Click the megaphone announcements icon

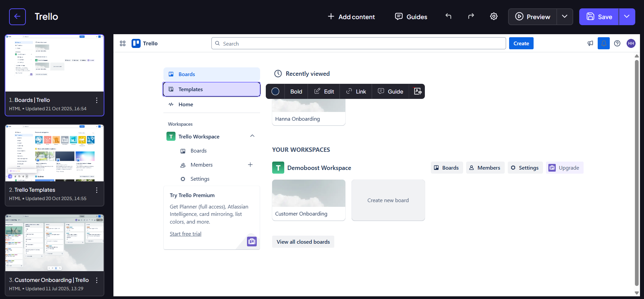click(x=590, y=43)
